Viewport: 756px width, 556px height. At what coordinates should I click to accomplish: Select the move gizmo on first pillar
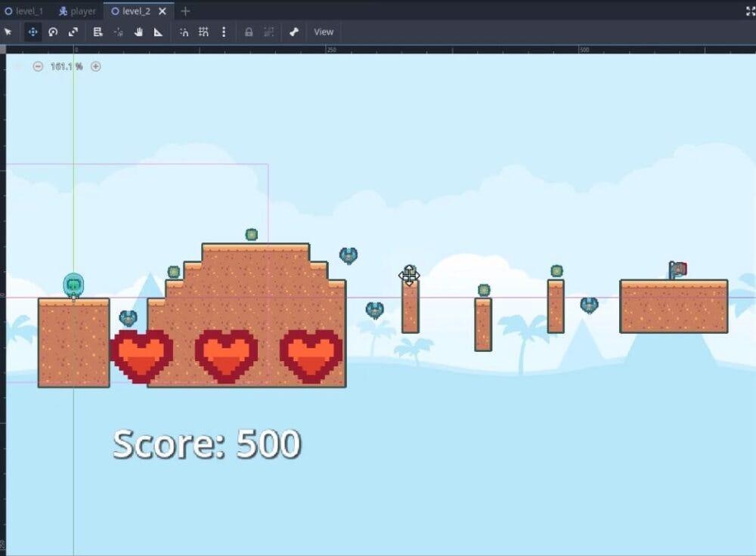pyautogui.click(x=409, y=276)
